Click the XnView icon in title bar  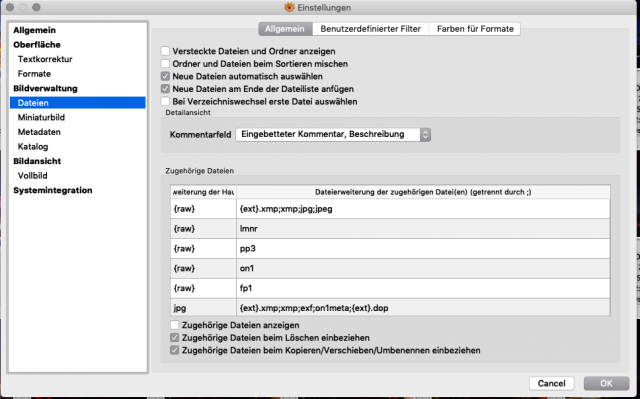tap(289, 7)
